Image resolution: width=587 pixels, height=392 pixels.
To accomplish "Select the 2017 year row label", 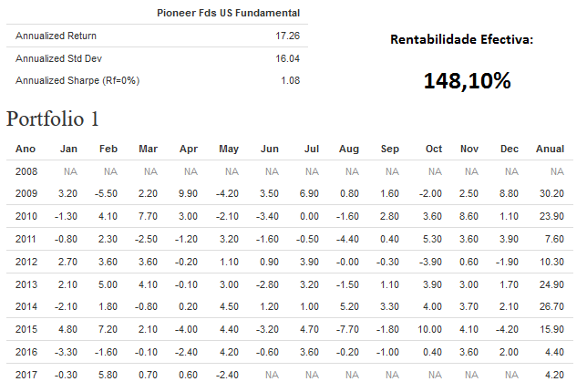I will point(27,373).
